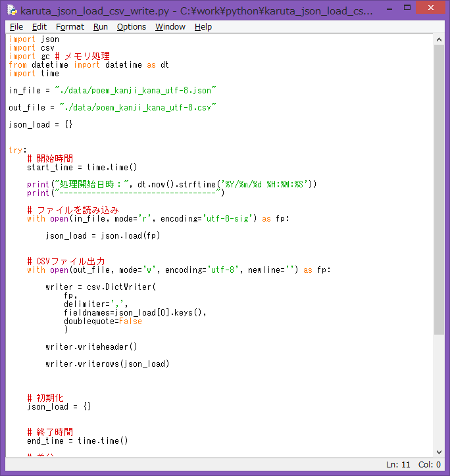Place cursor on writer.writeheader() line
Viewport: 450px width, 476px height.
(x=91, y=347)
